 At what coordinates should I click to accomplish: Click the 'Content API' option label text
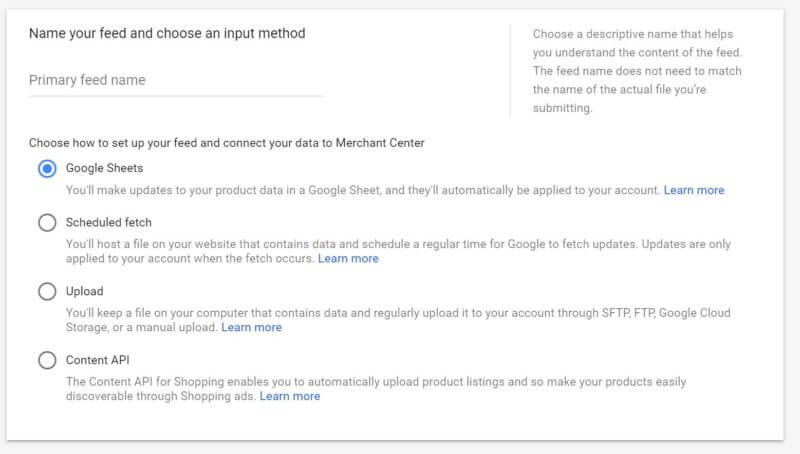(x=97, y=360)
